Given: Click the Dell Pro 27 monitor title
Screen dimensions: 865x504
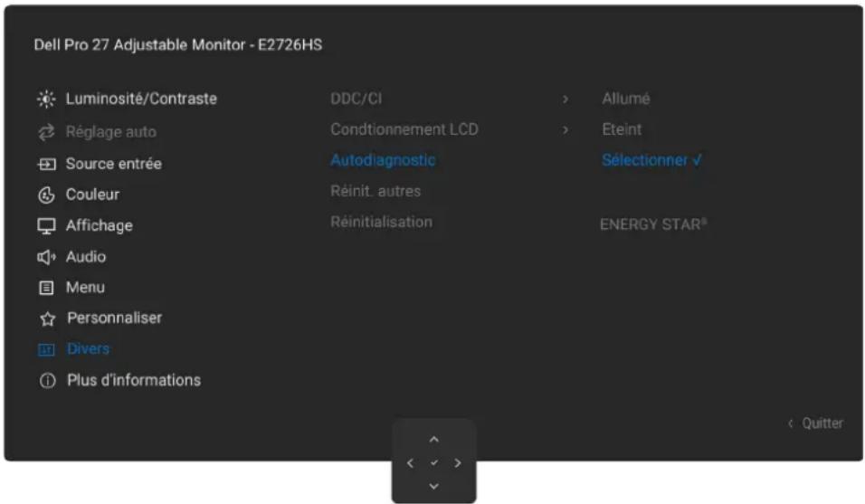Looking at the screenshot, I should click(x=178, y=44).
